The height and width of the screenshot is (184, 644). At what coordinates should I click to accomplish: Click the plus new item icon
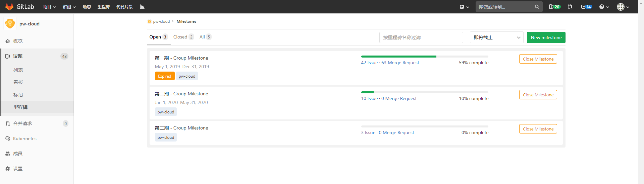462,7
